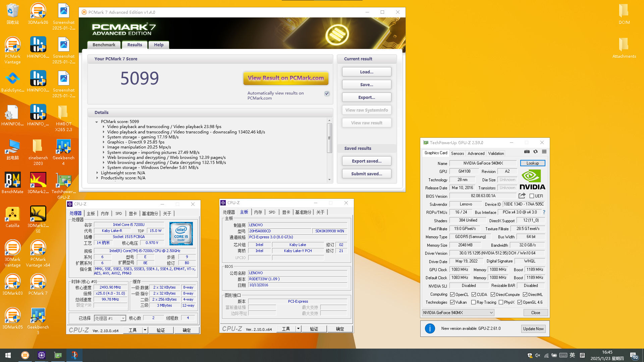Switch to the Advanced tab in GPU-Z
Image resolution: width=644 pixels, height=362 pixels.
click(x=476, y=154)
